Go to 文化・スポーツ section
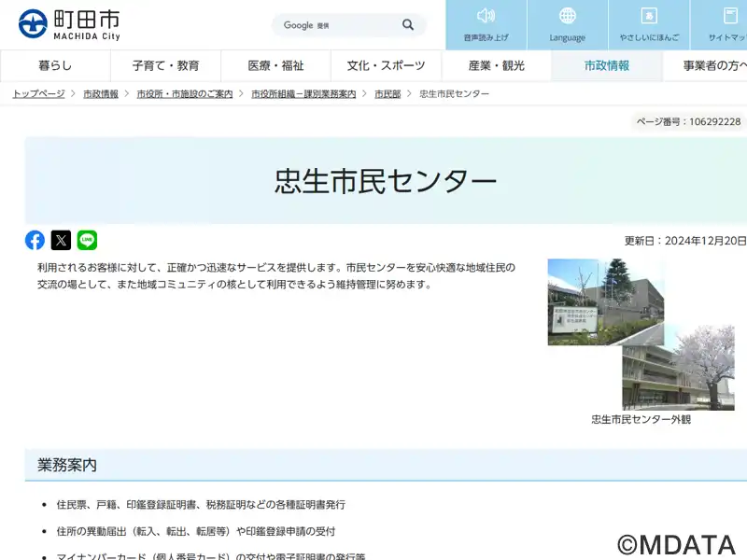747x560 pixels. coord(386,65)
